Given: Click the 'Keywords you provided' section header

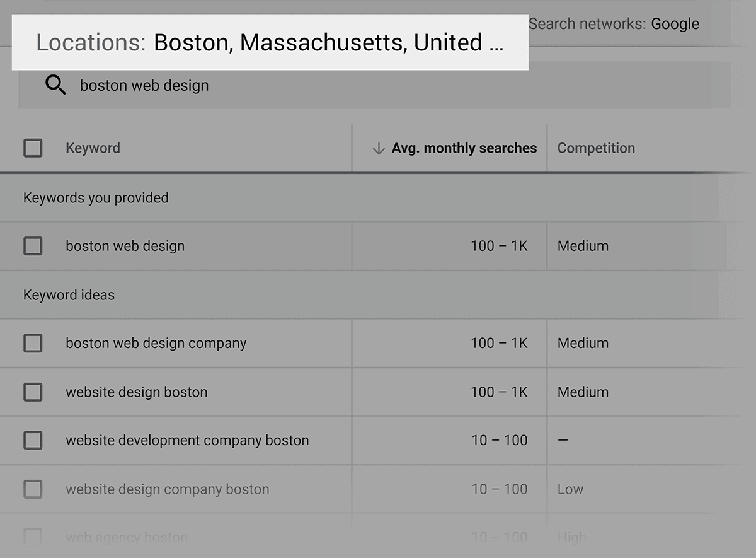Looking at the screenshot, I should coord(96,198).
